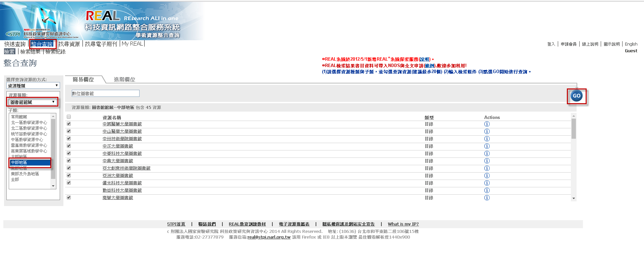Open 檢索紀錄 submenu

(x=55, y=52)
